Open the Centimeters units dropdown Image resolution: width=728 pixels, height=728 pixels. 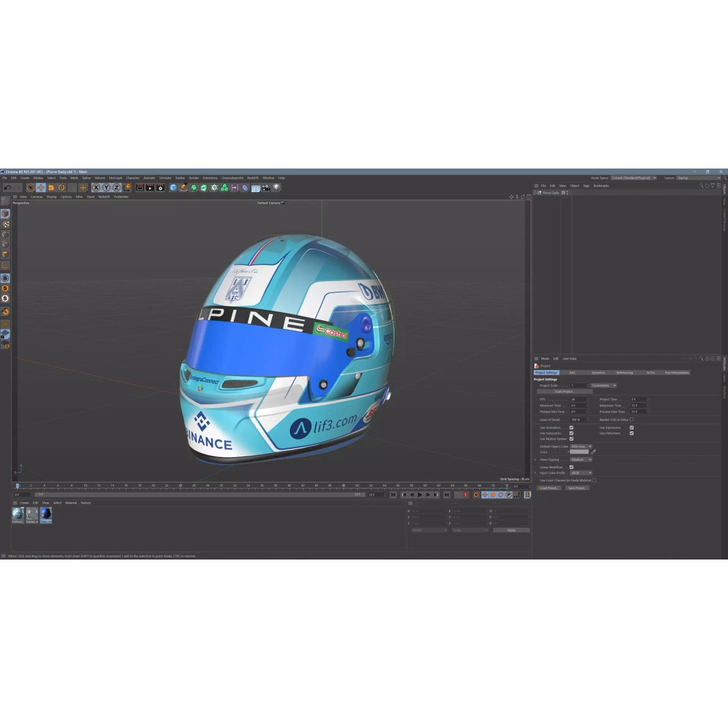point(603,386)
